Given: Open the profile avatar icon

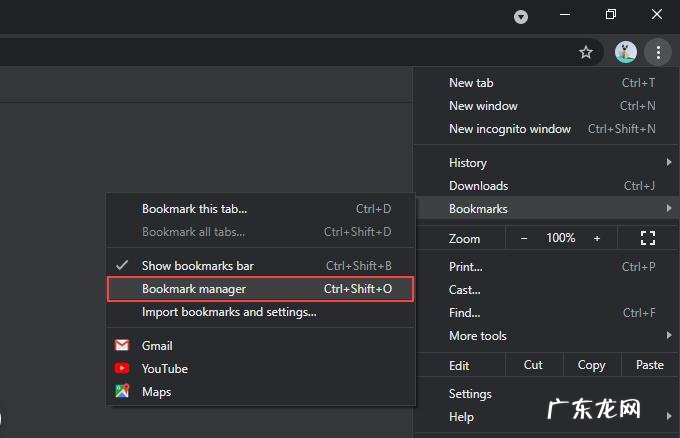Looking at the screenshot, I should 626,52.
